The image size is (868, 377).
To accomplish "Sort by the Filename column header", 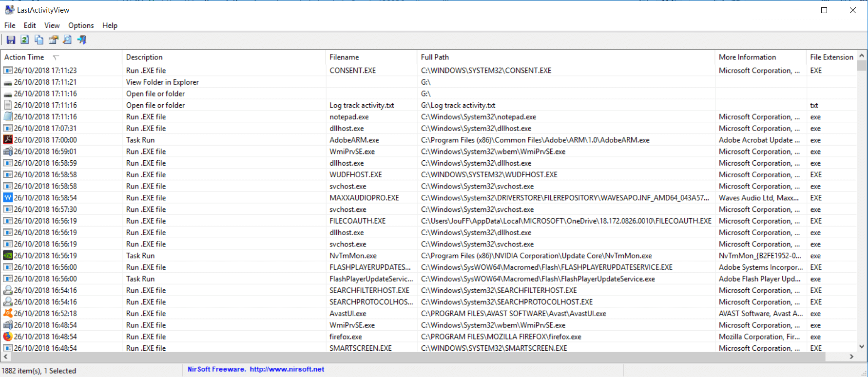I will click(371, 57).
